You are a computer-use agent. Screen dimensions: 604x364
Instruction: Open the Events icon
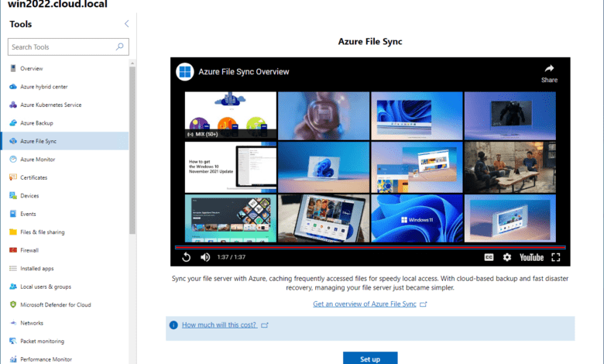[x=13, y=214]
